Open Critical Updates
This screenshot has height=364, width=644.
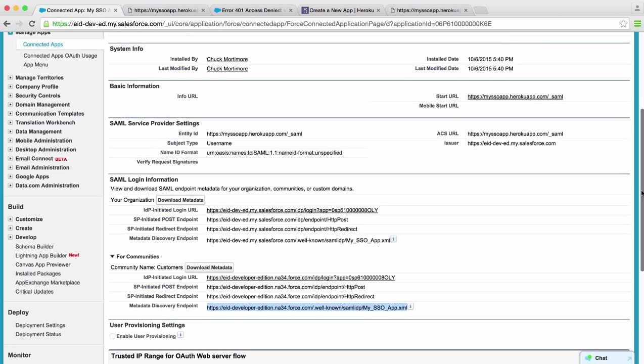34,292
